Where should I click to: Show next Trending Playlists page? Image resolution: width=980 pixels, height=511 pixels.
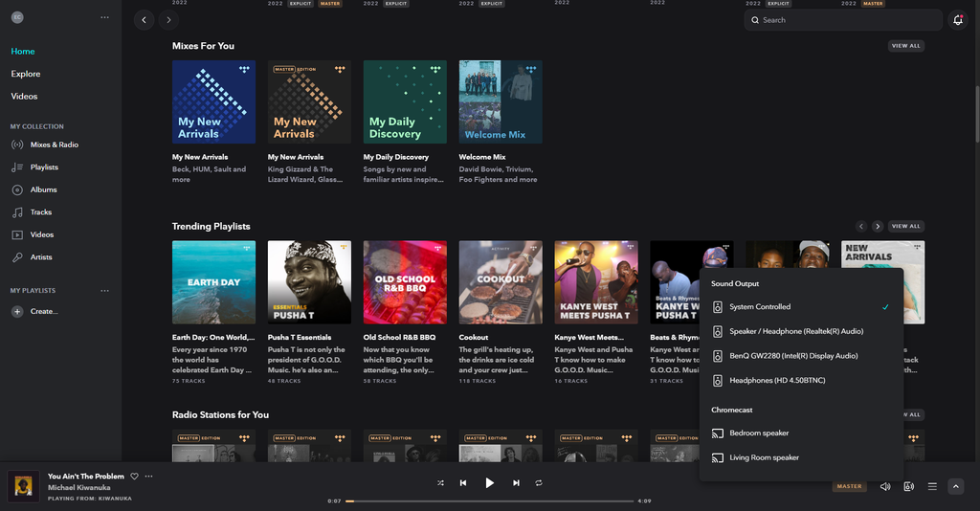coord(878,226)
